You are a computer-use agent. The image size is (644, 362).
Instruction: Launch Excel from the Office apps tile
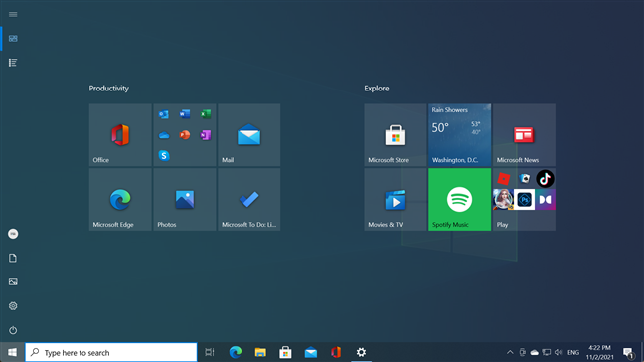(x=206, y=114)
